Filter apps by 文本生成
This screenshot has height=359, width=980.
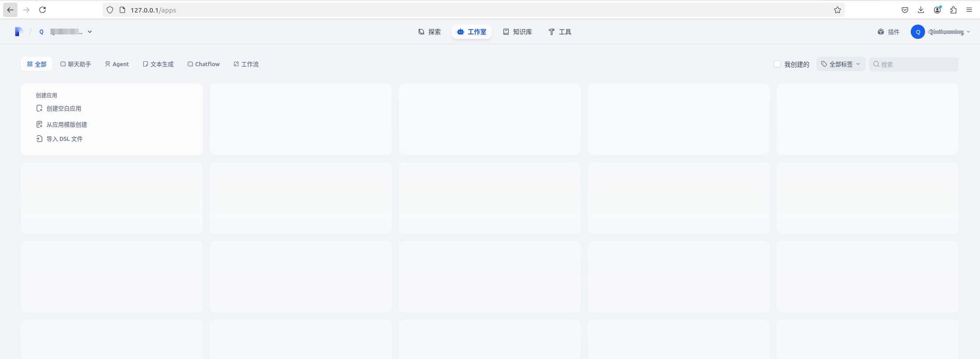coord(158,64)
